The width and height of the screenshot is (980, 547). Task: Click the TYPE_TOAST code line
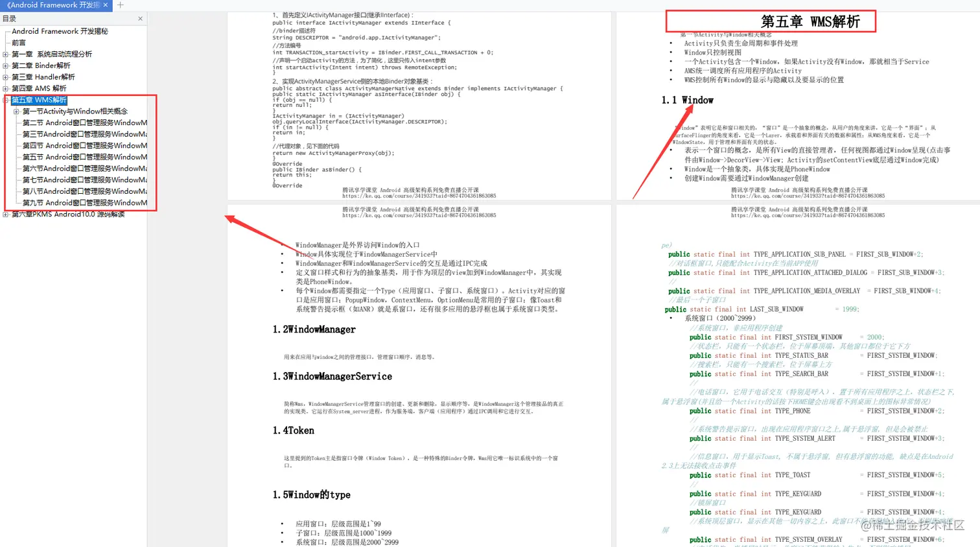coord(817,475)
